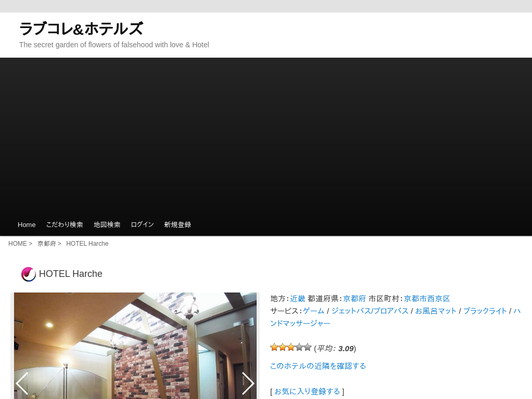
Task: Open the ブラックライト service link
Action: tap(485, 311)
